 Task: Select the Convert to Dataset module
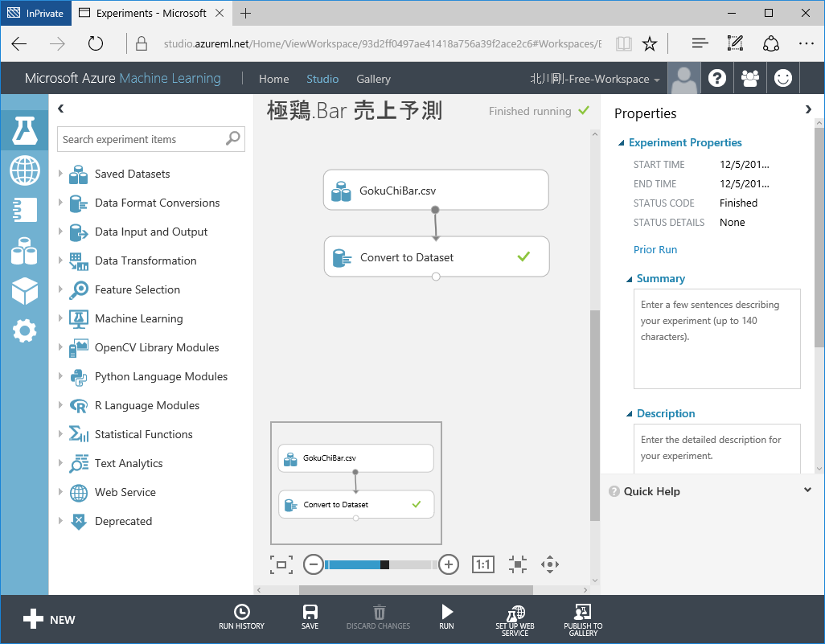tap(436, 256)
